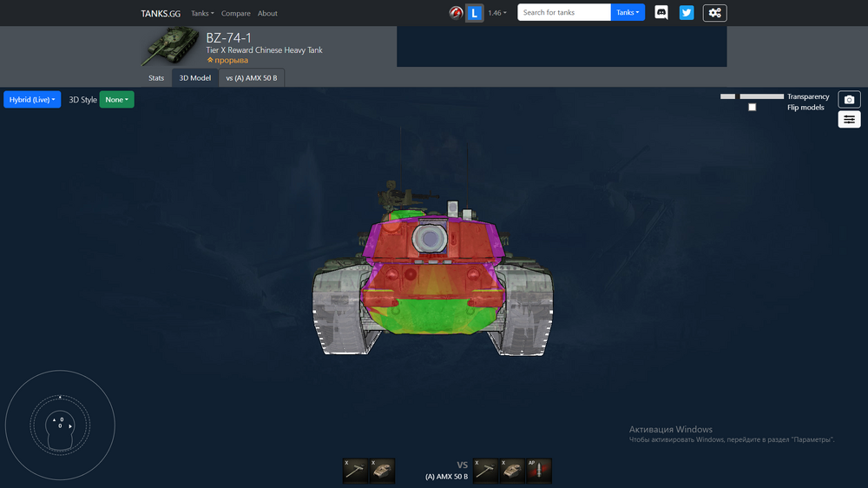Image resolution: width=868 pixels, height=488 pixels.
Task: Open the About page
Action: tap(267, 13)
